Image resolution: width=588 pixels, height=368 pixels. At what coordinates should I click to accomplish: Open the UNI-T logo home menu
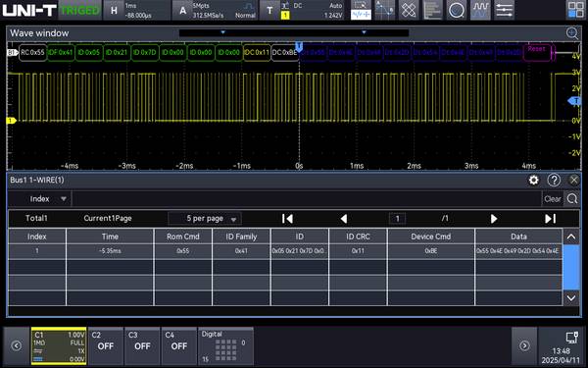tap(29, 10)
